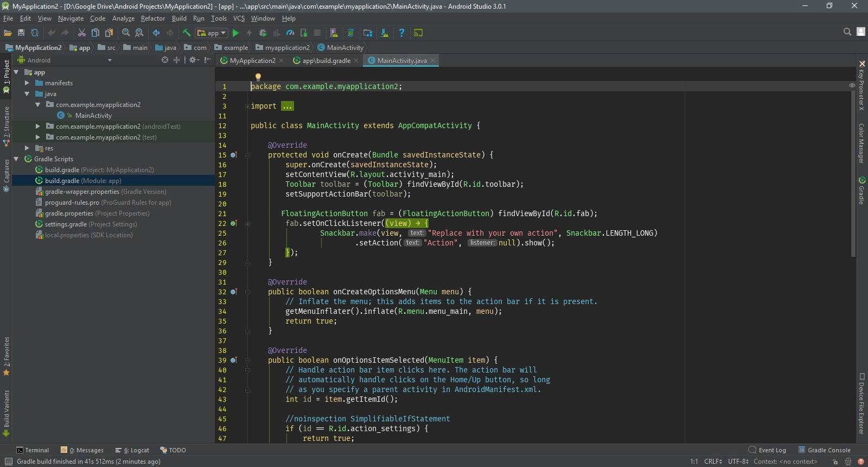Click the Attach debugger to process icon

tap(304, 33)
